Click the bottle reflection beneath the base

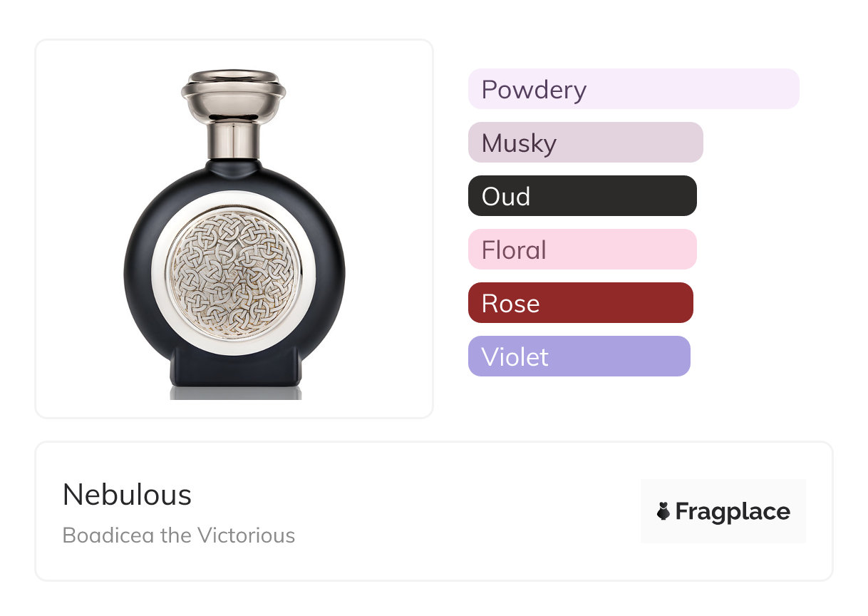pos(235,393)
